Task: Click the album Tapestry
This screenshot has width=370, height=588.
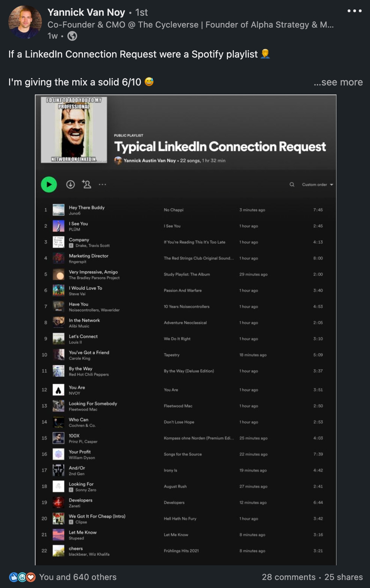Action: pyautogui.click(x=171, y=355)
